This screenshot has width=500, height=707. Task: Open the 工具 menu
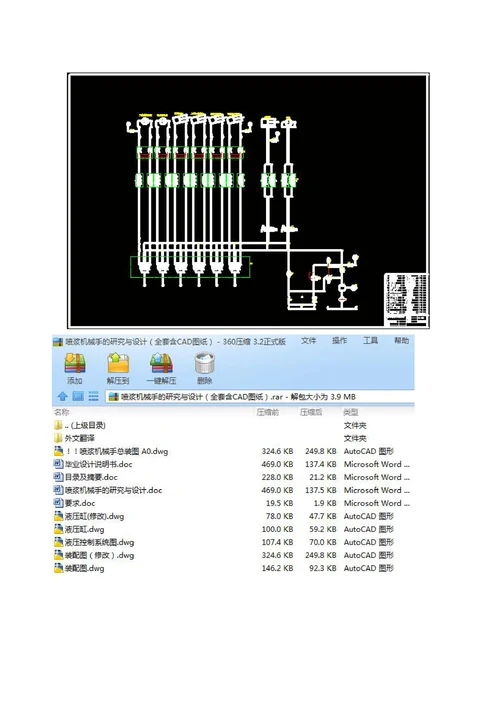(x=371, y=341)
